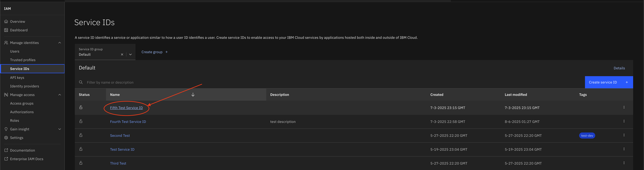This screenshot has width=644, height=170.
Task: Click the lock status icon for Fourth Test Service ID
Action: pos(81,121)
